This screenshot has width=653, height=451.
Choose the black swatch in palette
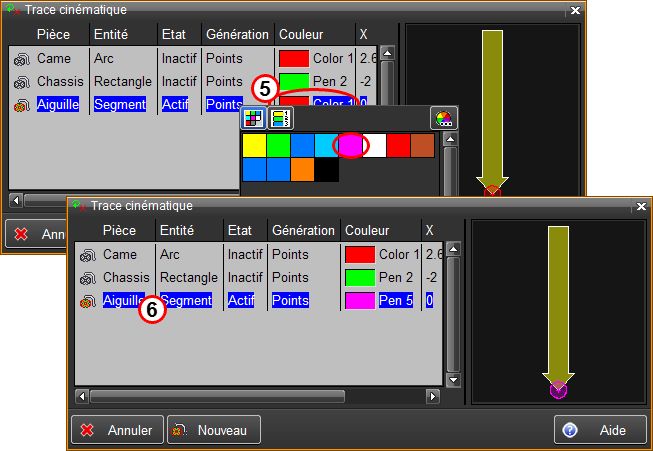(x=327, y=170)
